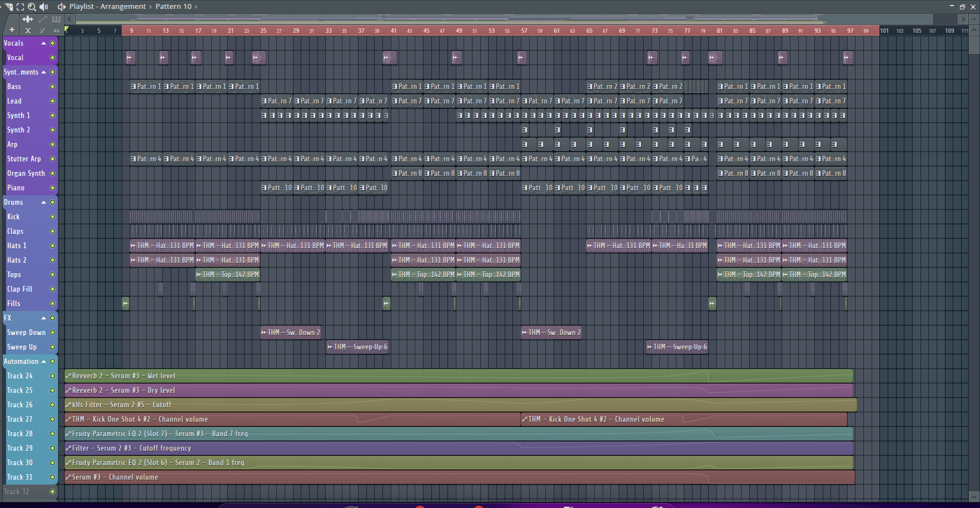The height and width of the screenshot is (508, 980).
Task: Collapse the Drums track group
Action: 43,202
